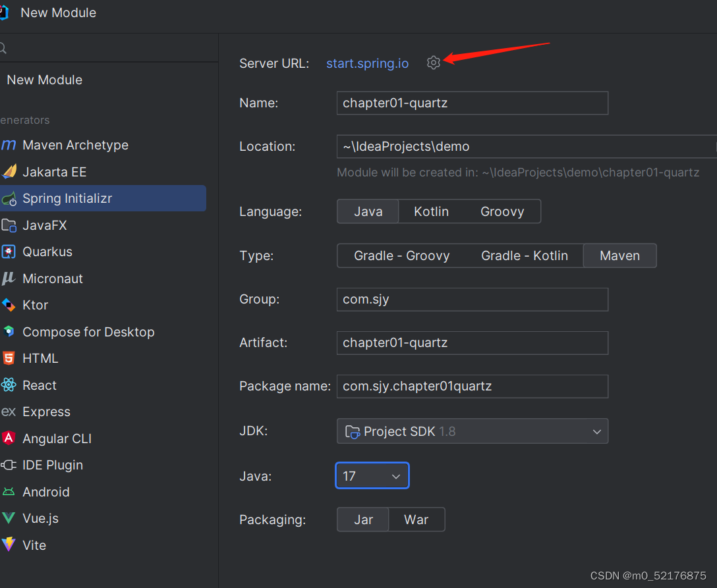Select Compose for Desktop generator
The width and height of the screenshot is (717, 588).
(103, 332)
